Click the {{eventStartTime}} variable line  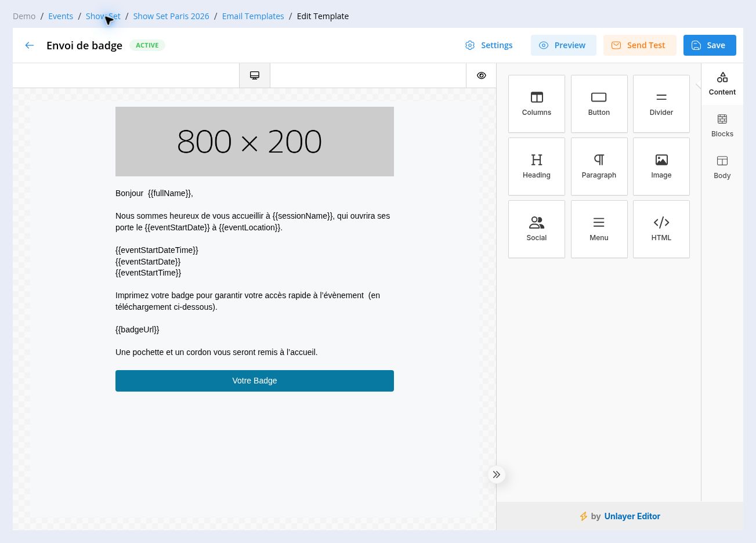pos(149,273)
